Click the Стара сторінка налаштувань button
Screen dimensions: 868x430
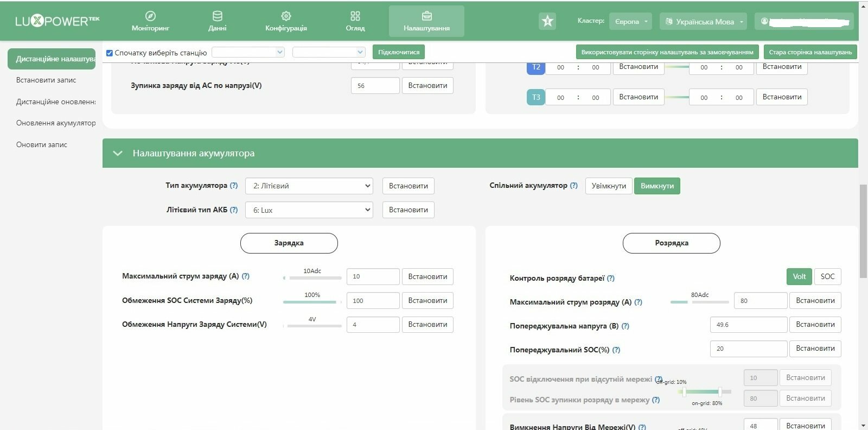tap(810, 52)
